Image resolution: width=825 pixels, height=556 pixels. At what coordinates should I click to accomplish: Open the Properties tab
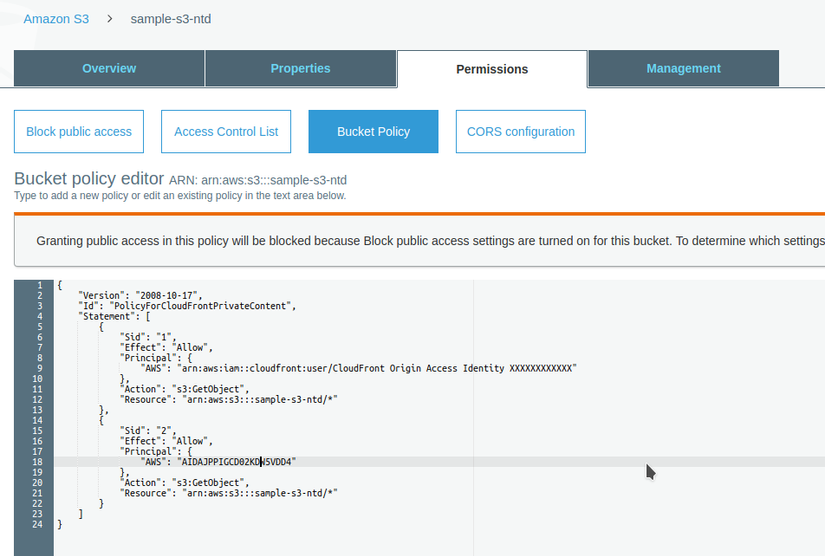300,68
